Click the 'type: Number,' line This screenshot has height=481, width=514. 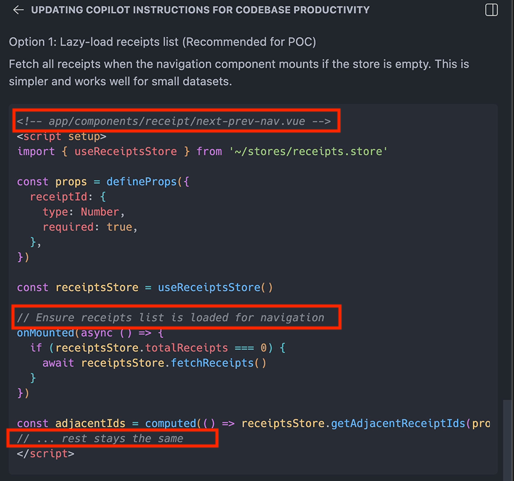[x=84, y=212]
